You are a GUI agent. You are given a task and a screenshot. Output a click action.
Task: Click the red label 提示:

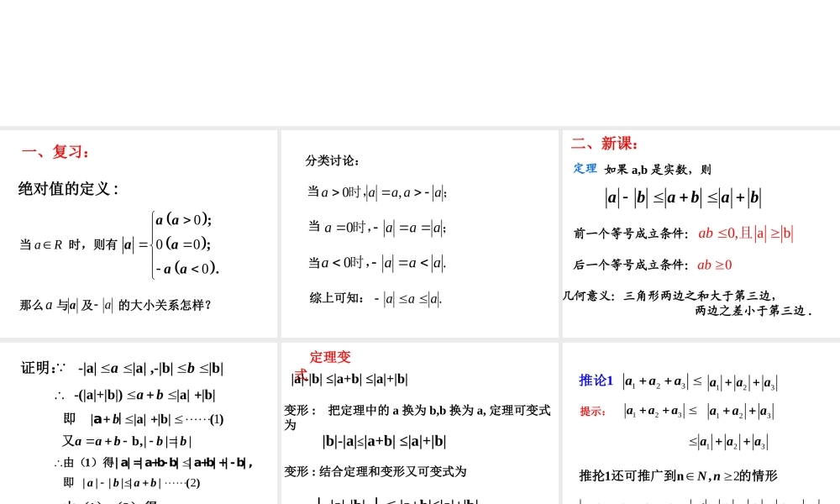click(592, 412)
